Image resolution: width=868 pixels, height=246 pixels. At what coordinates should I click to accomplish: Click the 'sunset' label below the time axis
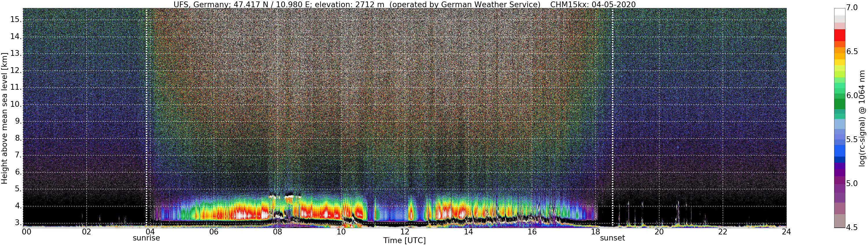[612, 238]
